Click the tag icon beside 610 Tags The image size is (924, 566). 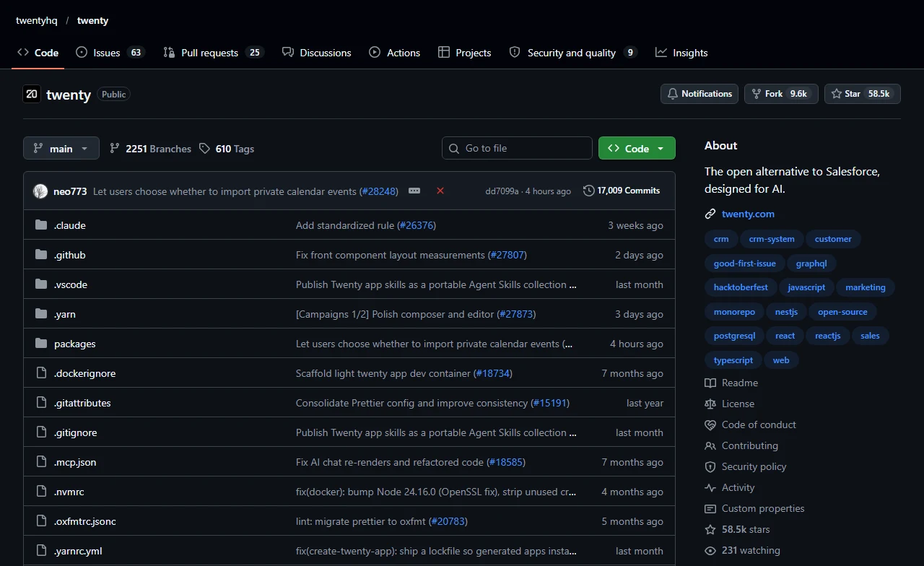coord(205,149)
